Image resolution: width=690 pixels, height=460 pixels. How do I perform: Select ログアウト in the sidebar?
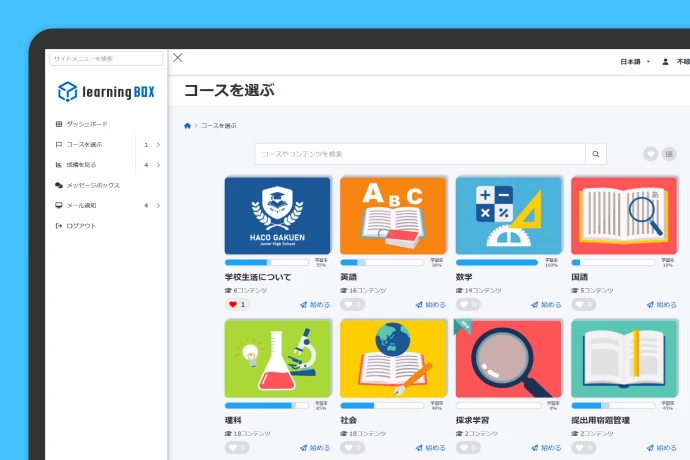pyautogui.click(x=81, y=226)
